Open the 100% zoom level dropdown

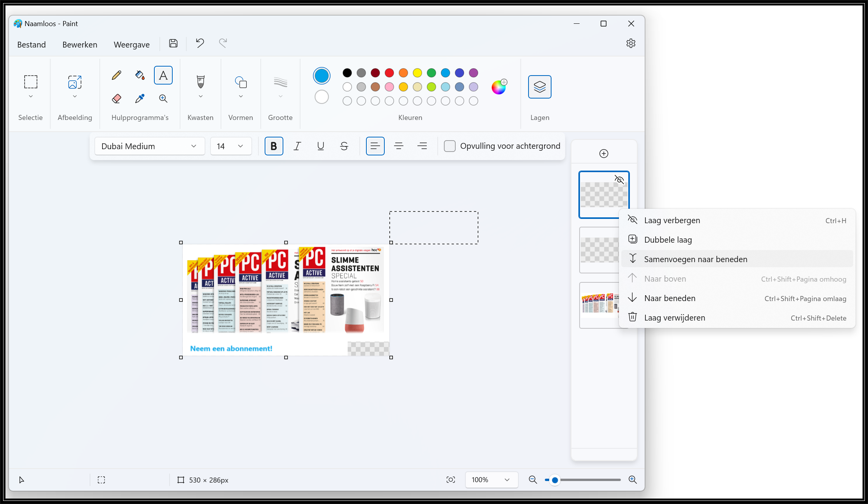coord(491,480)
